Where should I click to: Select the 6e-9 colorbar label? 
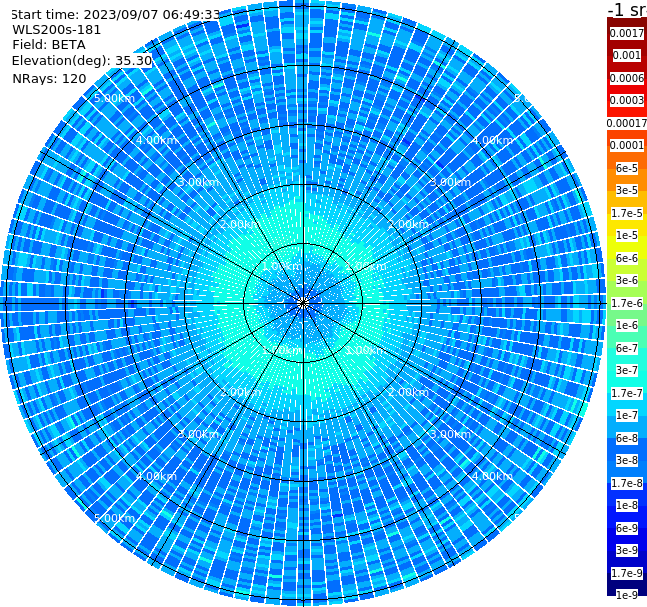(x=627, y=528)
